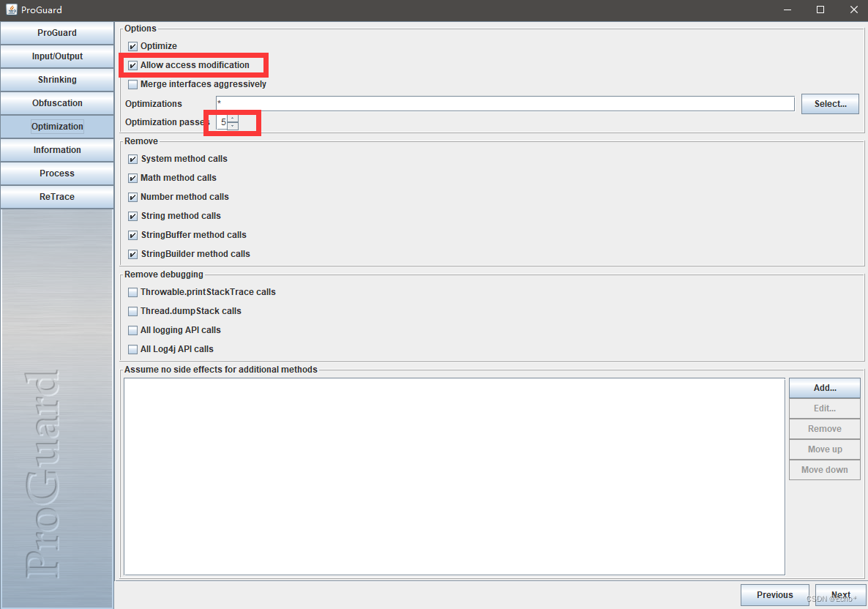
Task: Enable All logging API calls removal
Action: pyautogui.click(x=133, y=331)
